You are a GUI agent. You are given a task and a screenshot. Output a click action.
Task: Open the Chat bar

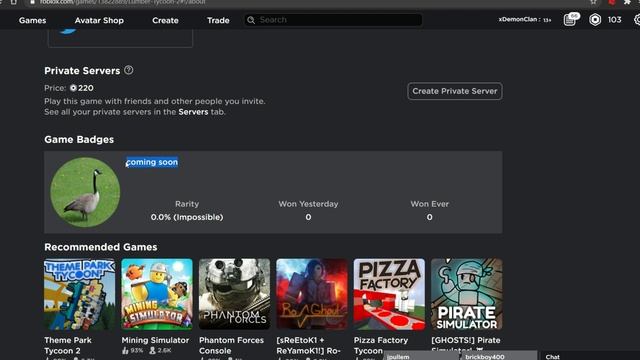click(590, 356)
